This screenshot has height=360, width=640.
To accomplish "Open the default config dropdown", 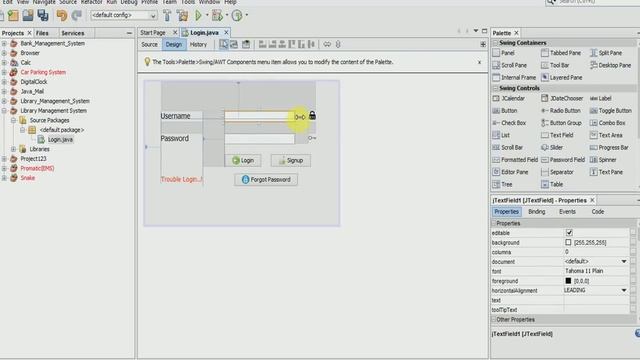I will point(123,16).
